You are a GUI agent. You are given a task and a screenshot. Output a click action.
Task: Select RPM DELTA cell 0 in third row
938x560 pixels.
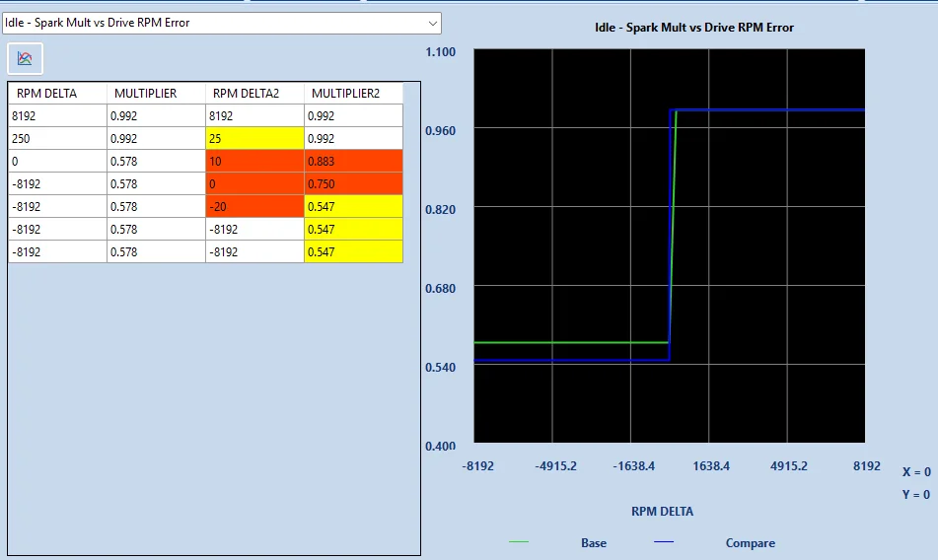57,162
